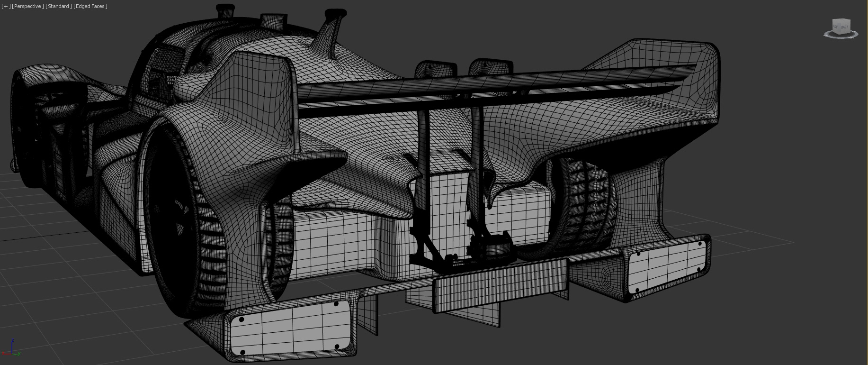
Task: Select the left rear tail light panel
Action: pos(290,328)
